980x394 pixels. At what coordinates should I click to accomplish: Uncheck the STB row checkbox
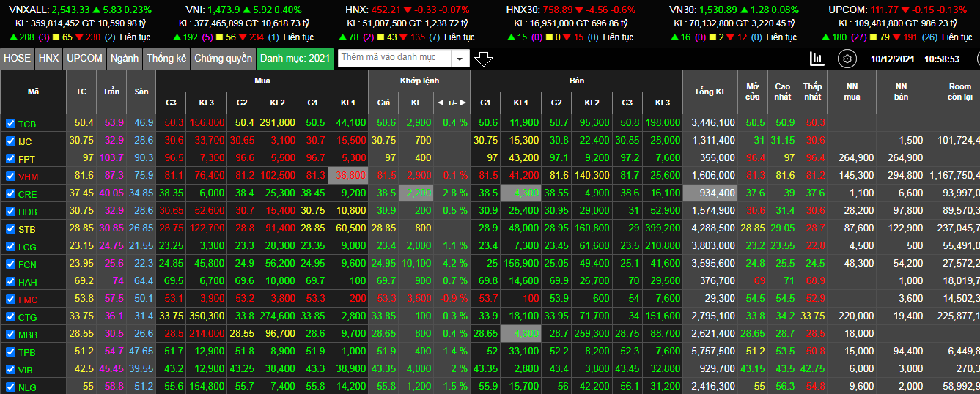point(10,229)
